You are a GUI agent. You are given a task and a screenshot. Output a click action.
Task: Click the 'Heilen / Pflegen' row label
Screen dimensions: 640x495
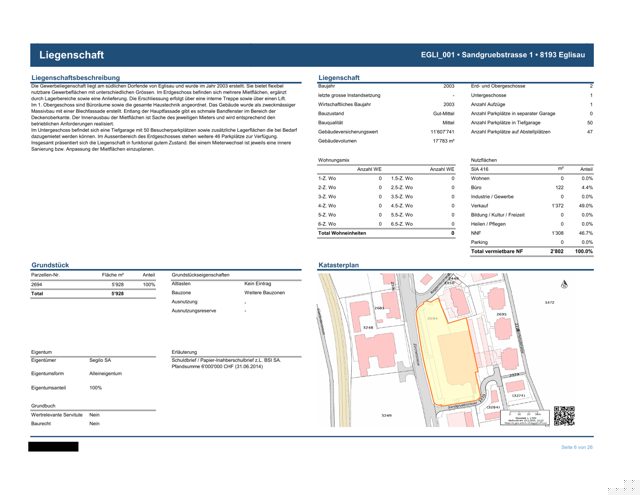click(x=488, y=224)
